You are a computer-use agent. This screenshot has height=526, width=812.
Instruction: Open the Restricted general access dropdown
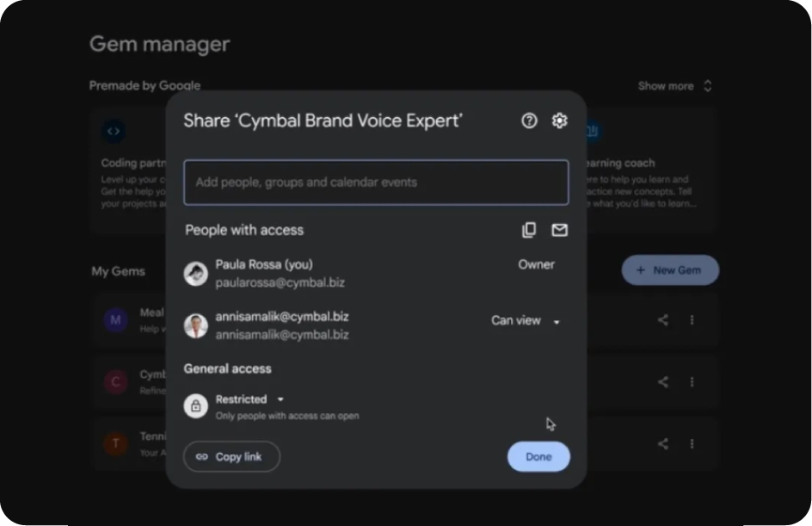249,399
